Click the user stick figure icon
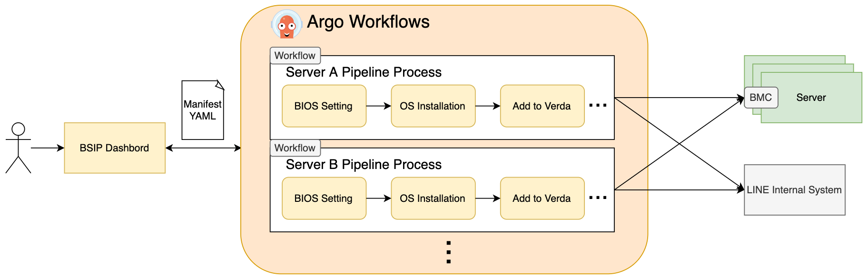This screenshot has height=278, width=868. [x=18, y=148]
